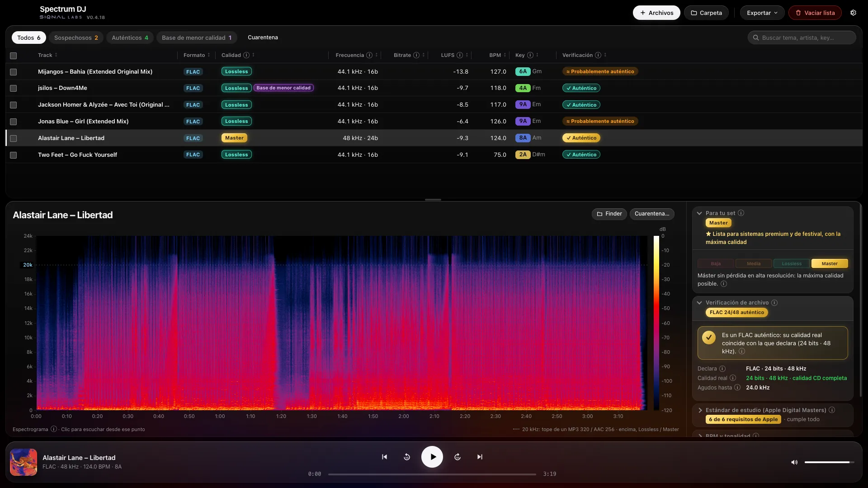Collapse the Para tu set section
868x488 pixels.
699,213
